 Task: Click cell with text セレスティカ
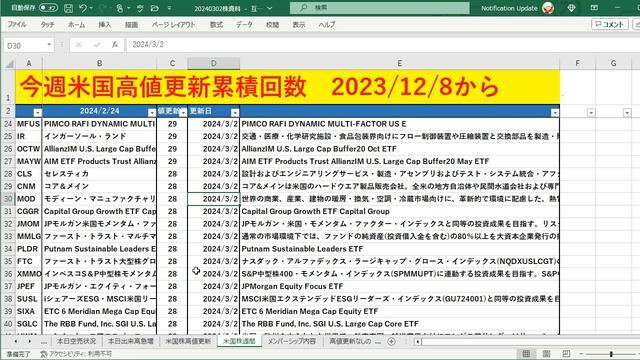[99, 174]
